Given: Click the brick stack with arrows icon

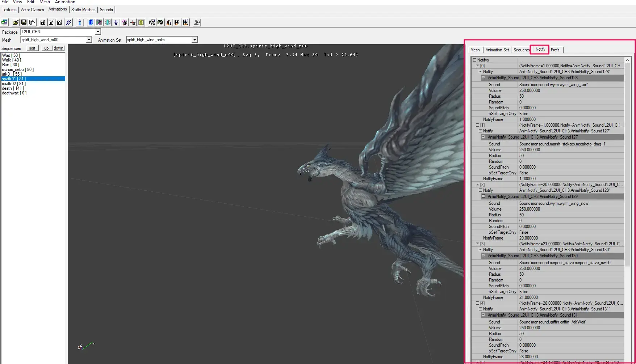Looking at the screenshot, I should pos(169,22).
